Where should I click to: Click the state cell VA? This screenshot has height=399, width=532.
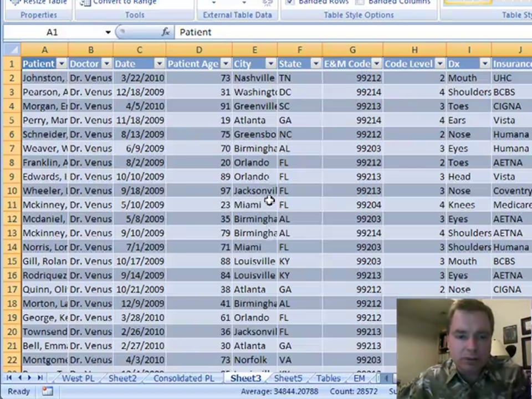click(x=300, y=360)
